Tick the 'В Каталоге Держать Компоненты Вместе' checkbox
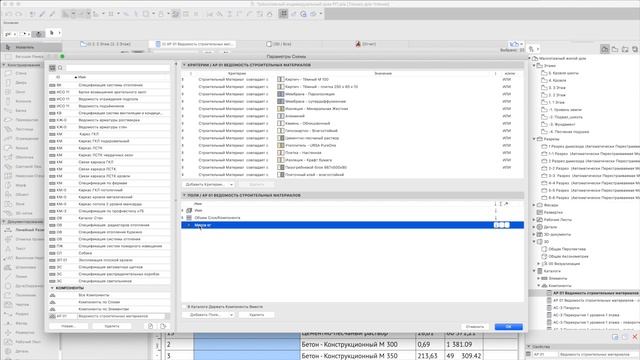 pos(184,307)
